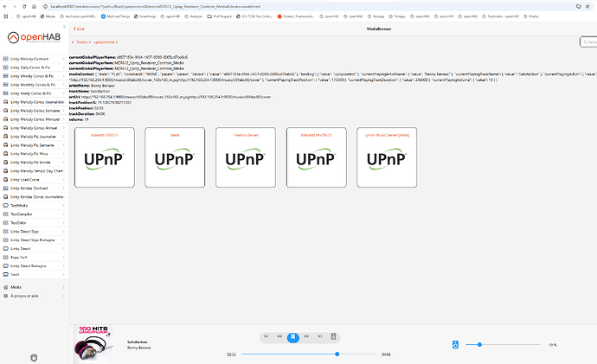Open the Marantz SR6015 UPnP tile
The image size is (597, 364).
coord(105,157)
